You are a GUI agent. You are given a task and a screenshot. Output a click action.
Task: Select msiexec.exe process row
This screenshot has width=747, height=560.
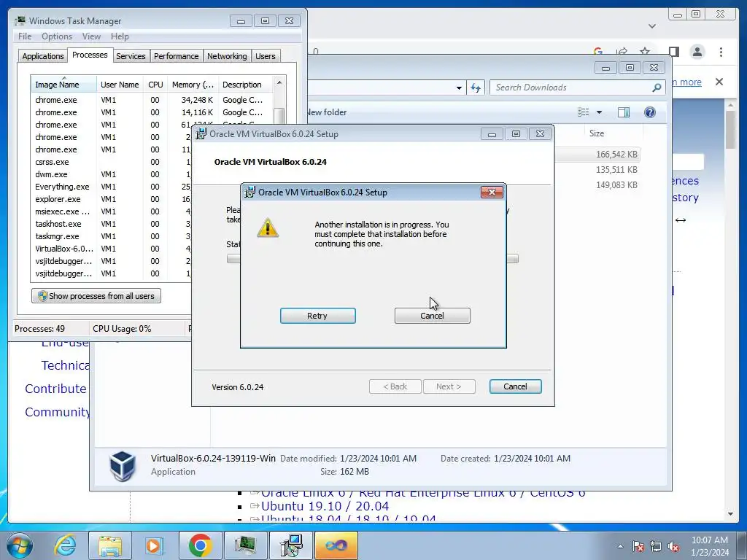111,211
